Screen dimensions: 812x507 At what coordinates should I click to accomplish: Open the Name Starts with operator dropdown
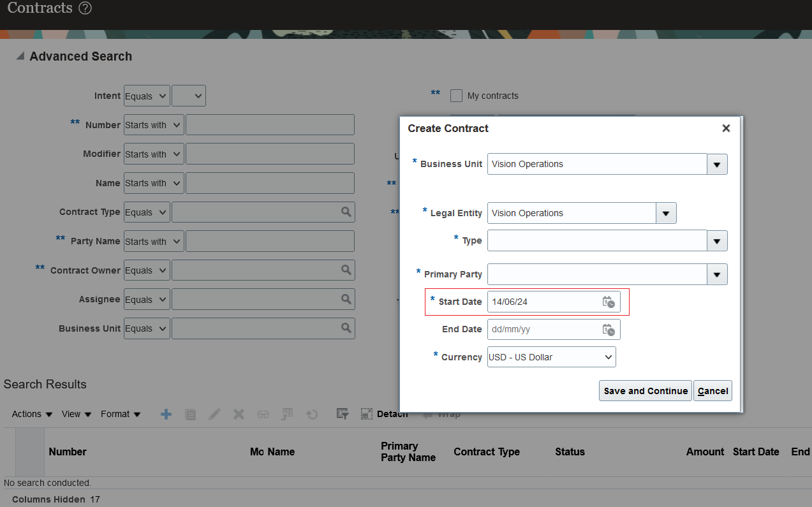tap(154, 183)
